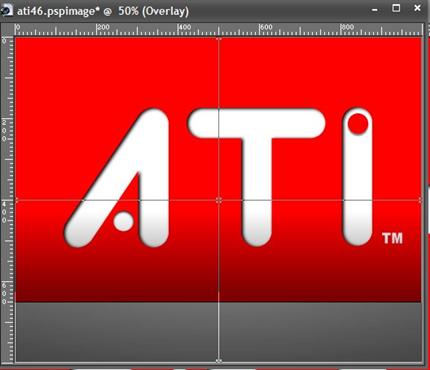This screenshot has width=430, height=370.
Task: Click the 600 mark on the vertical ruler
Action: (4, 293)
